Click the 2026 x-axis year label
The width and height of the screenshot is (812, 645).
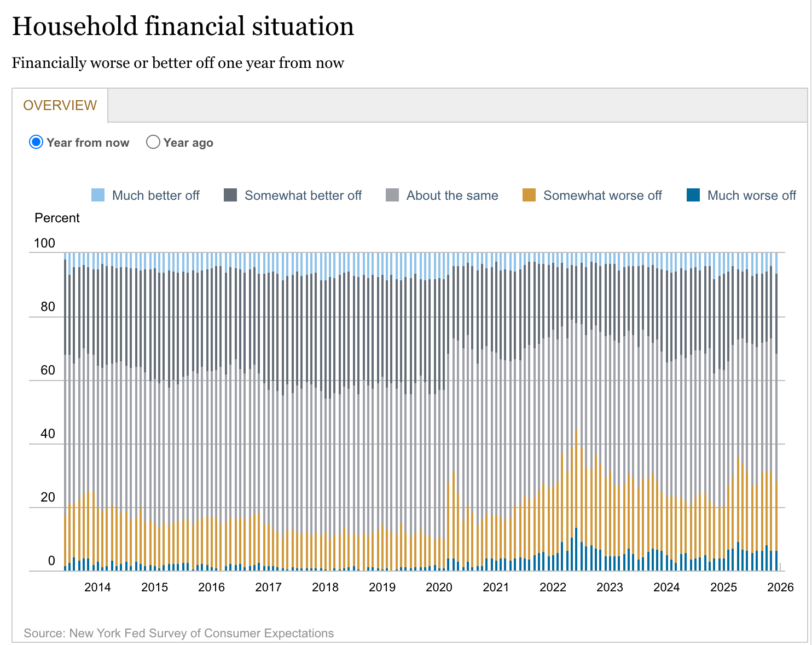point(780,587)
